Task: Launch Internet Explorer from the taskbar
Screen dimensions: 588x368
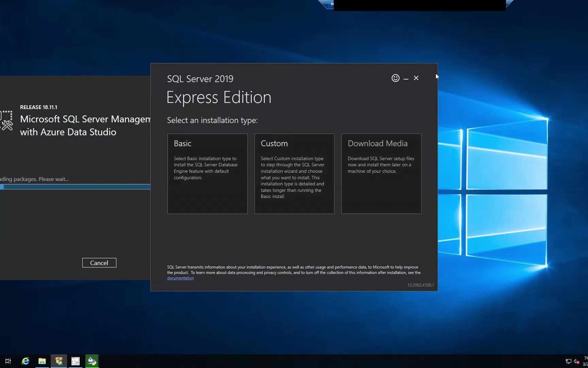Action: (x=26, y=361)
